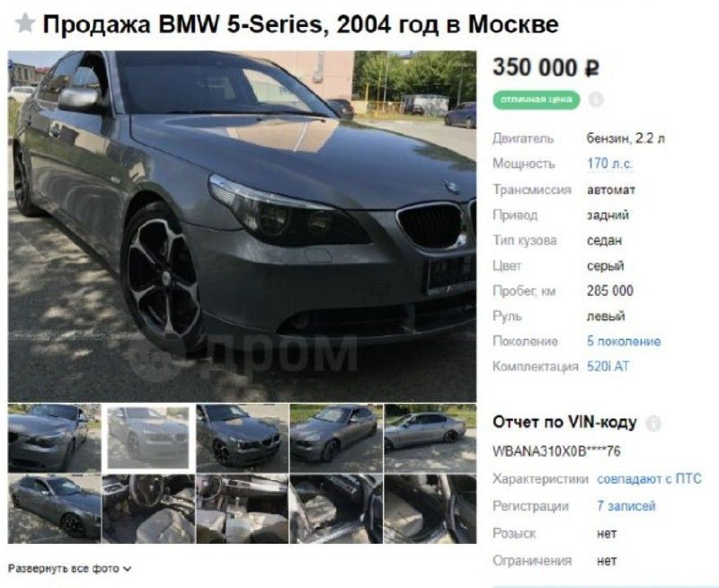The height and width of the screenshot is (588, 719).
Task: Open the '170 л.с.' power link
Action: (x=609, y=164)
